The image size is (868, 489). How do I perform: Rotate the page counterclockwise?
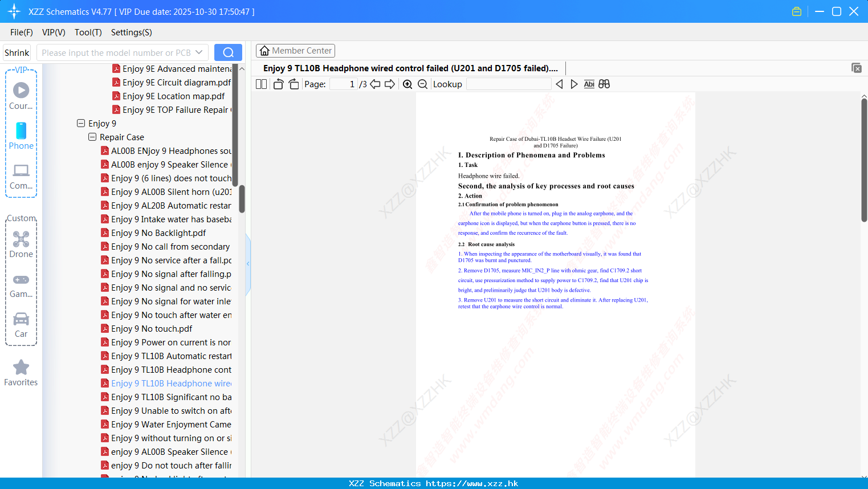[278, 84]
